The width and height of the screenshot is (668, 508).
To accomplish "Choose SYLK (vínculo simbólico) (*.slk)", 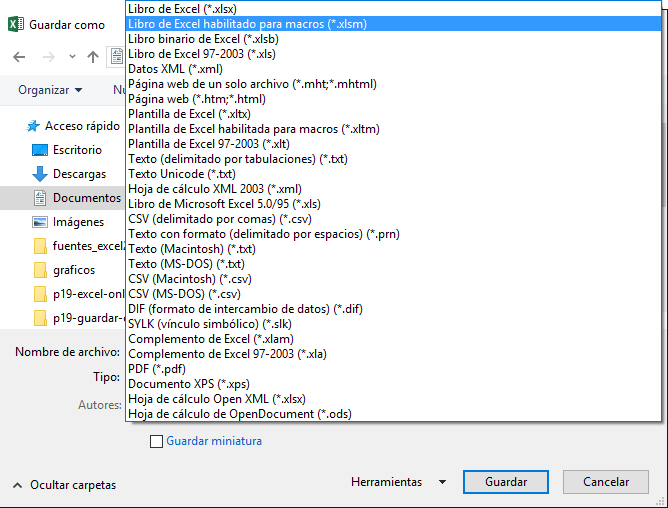I will 393,324.
